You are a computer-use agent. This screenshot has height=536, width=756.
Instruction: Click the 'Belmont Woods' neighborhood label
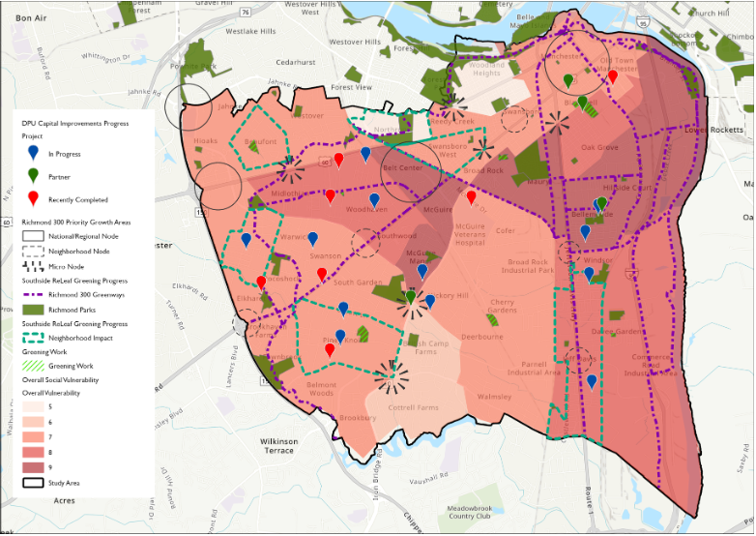pyautogui.click(x=322, y=389)
